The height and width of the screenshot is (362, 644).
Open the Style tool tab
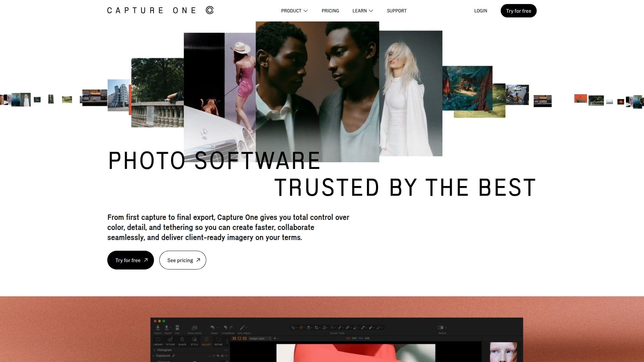click(194, 341)
